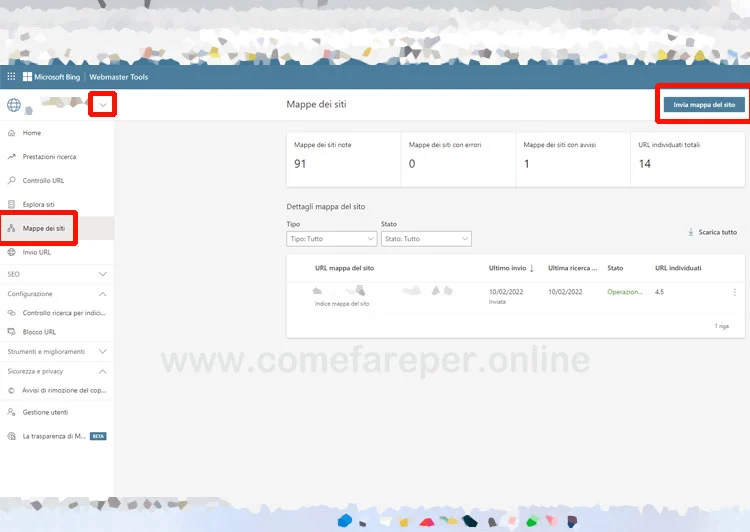The width and height of the screenshot is (750, 532).
Task: Click the Ultimo invio sort arrow
Action: (531, 268)
